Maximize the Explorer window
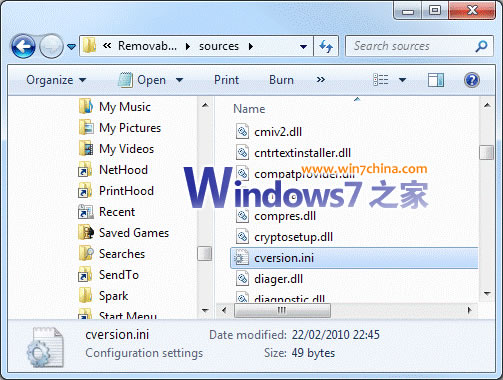Viewport: 503px width, 380px height. pos(435,10)
